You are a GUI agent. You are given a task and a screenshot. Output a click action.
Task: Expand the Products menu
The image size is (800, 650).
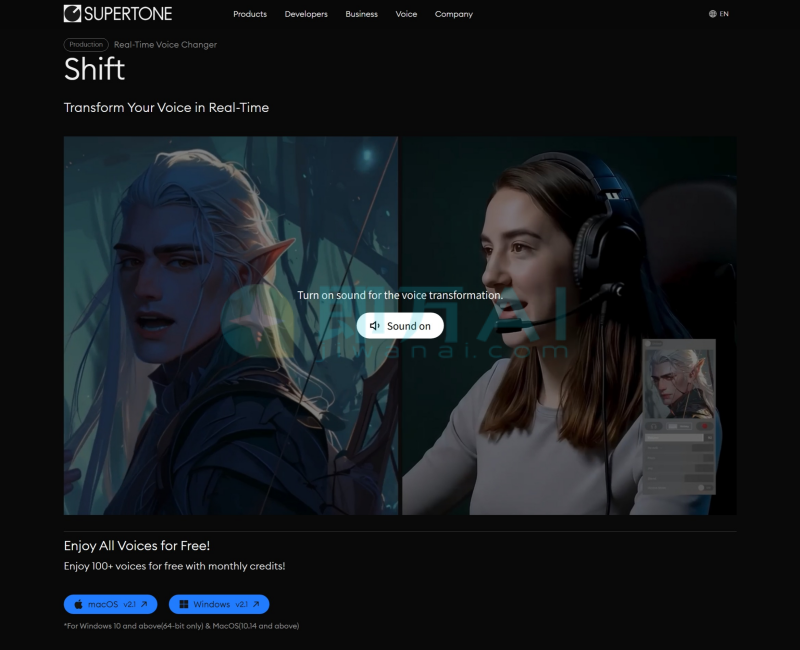(x=250, y=14)
